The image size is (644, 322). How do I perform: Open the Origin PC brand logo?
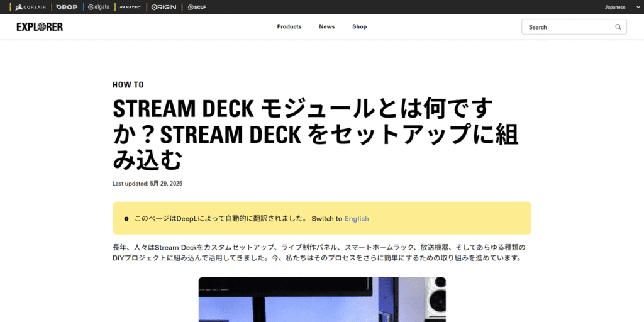164,7
